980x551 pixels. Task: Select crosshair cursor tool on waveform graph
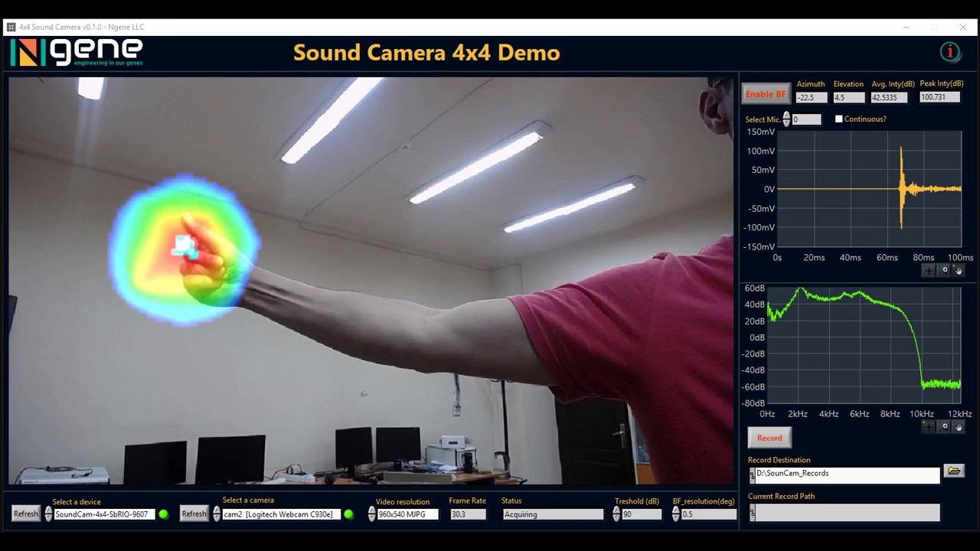929,270
